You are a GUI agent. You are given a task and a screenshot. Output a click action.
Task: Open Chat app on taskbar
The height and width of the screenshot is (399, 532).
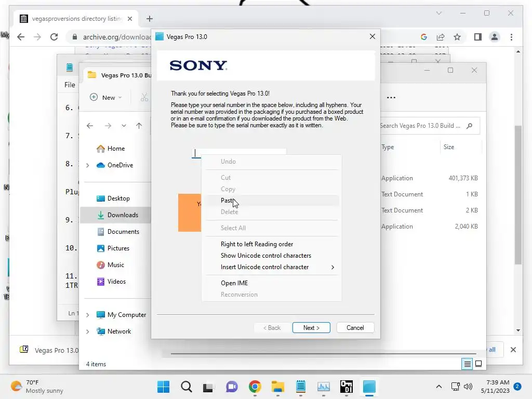coord(232,387)
